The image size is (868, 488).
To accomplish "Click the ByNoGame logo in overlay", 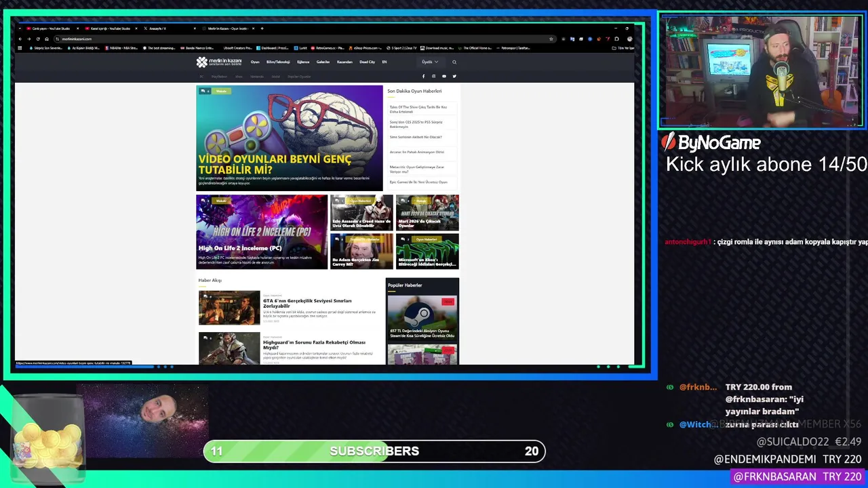I will pyautogui.click(x=711, y=142).
